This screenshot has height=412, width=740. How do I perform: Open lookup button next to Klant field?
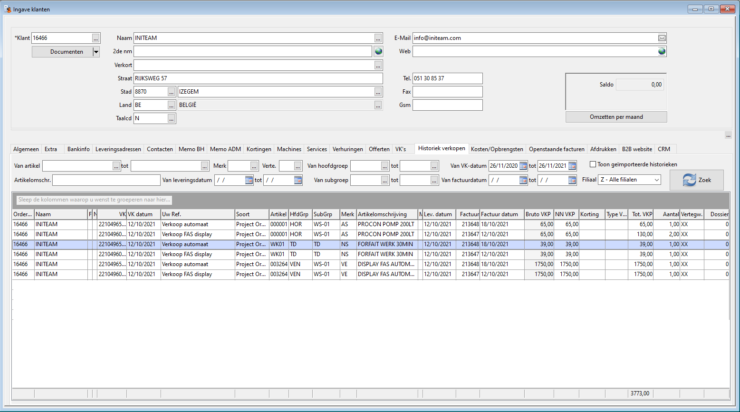tap(96, 38)
